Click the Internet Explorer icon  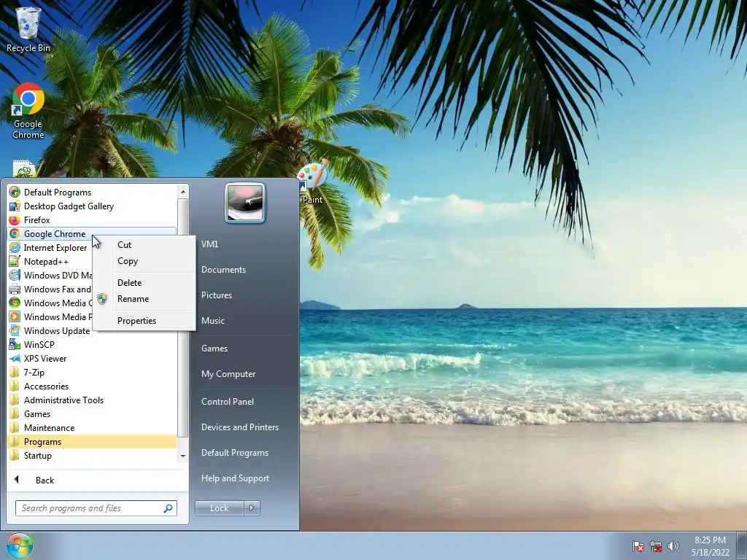pyautogui.click(x=15, y=248)
